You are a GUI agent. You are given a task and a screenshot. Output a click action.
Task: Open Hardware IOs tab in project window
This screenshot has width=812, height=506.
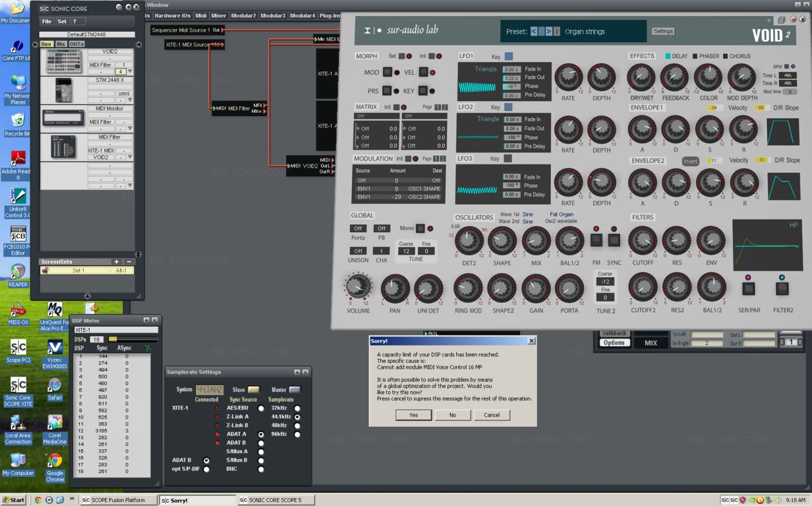(173, 15)
